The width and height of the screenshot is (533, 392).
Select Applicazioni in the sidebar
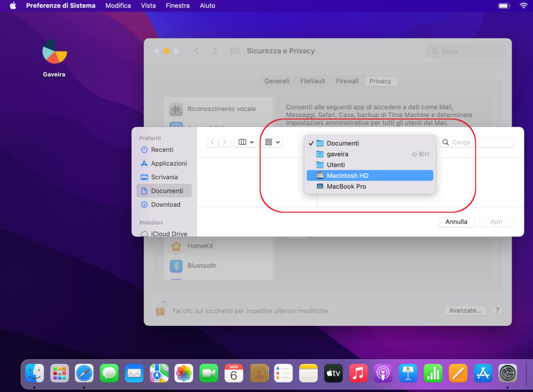[164, 164]
